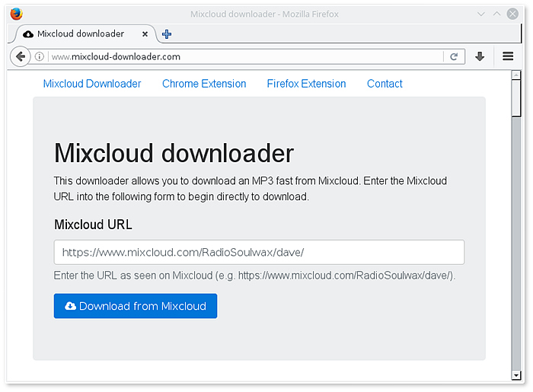Focus the Mixcloud URL input field
The height and width of the screenshot is (392, 533).
click(x=259, y=252)
